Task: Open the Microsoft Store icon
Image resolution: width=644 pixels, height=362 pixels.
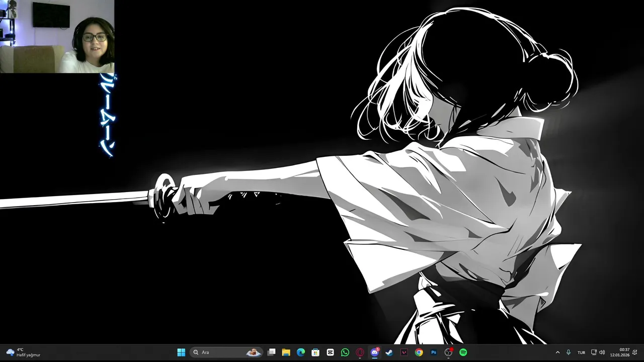Action: 315,352
